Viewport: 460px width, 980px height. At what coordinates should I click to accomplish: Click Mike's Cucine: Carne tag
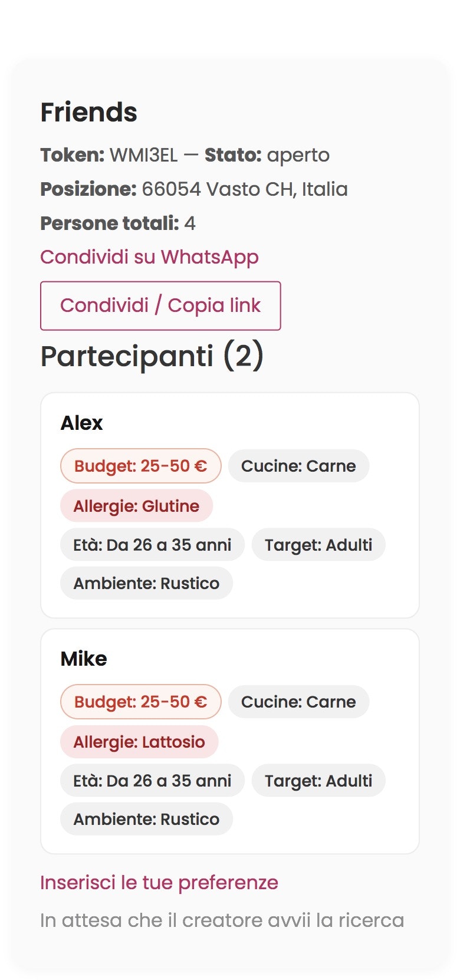tap(298, 702)
